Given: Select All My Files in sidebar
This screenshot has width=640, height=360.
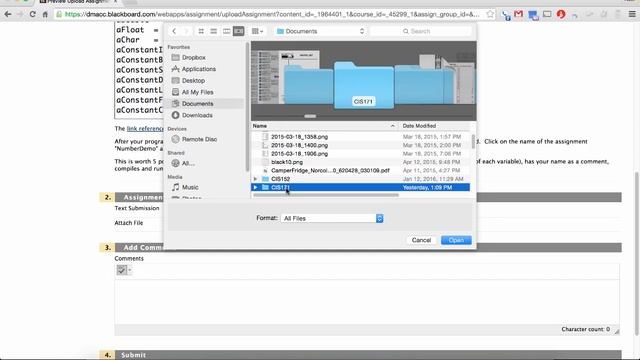Looking at the screenshot, I should (197, 92).
